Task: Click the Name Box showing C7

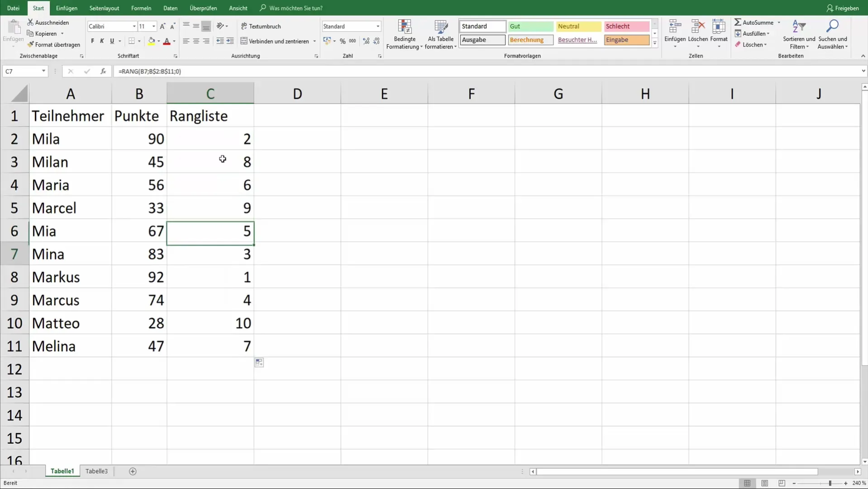Action: click(22, 71)
